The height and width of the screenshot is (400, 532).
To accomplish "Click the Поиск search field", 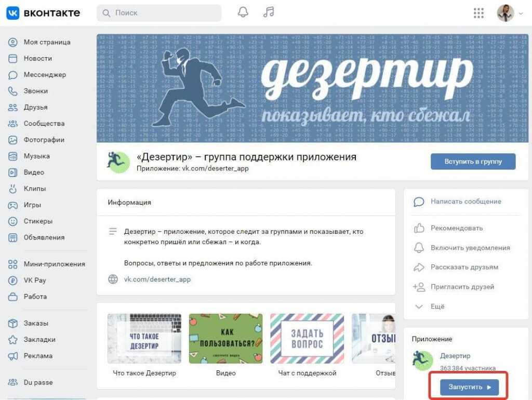I will [x=159, y=13].
